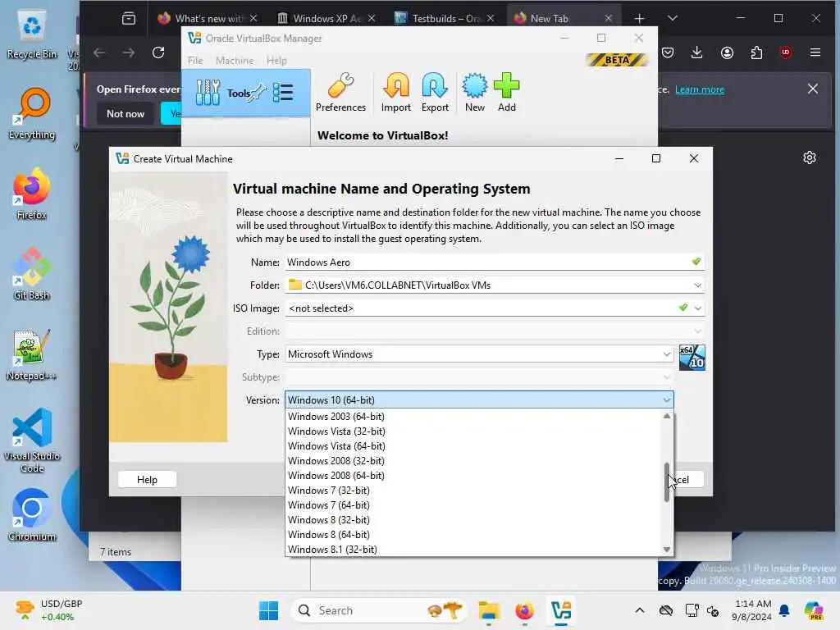840x630 pixels.
Task: Select Windows 8.1 (32-bit) version
Action: pyautogui.click(x=473, y=549)
